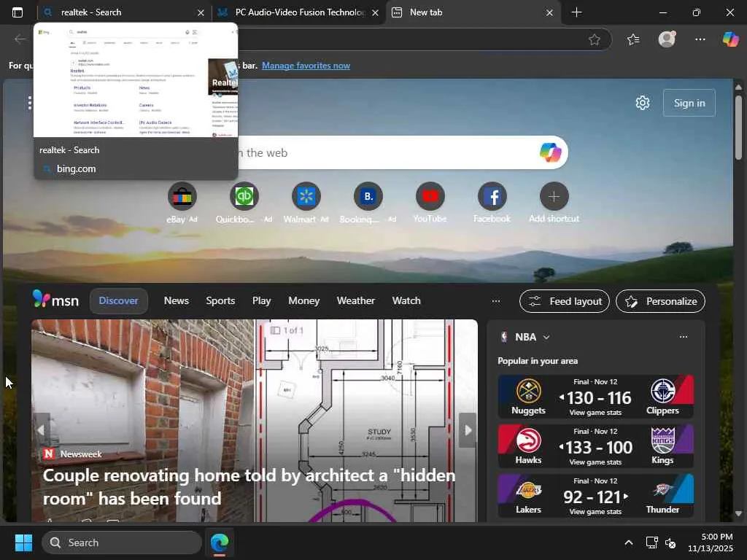Select the Discover feed tab
The height and width of the screenshot is (560, 747).
[119, 301]
